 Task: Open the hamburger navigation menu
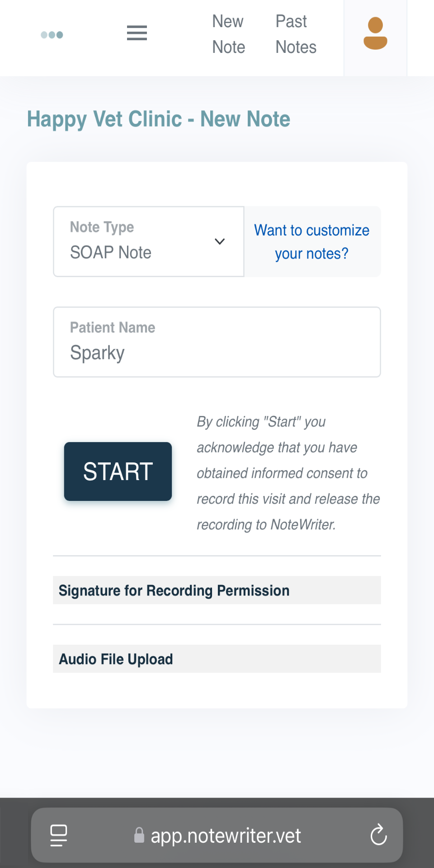[137, 33]
